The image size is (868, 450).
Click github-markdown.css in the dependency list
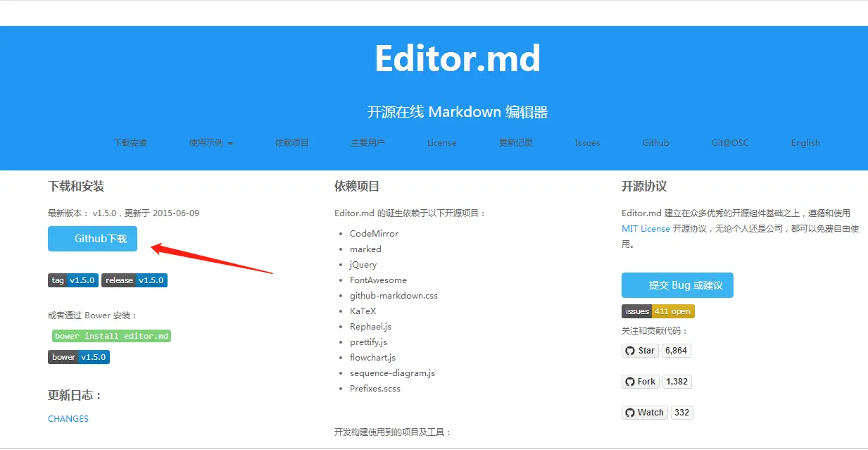click(x=394, y=296)
